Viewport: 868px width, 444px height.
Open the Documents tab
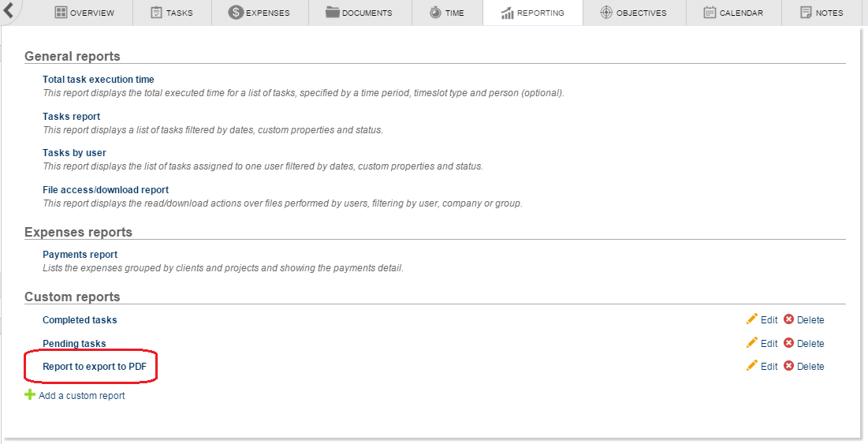[x=359, y=13]
